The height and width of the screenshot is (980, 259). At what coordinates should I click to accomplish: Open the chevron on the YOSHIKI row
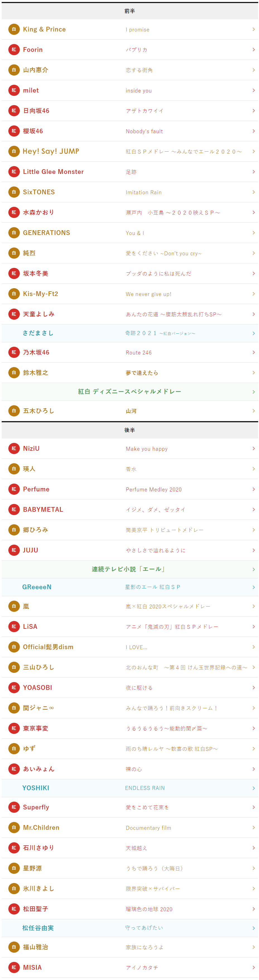click(254, 788)
